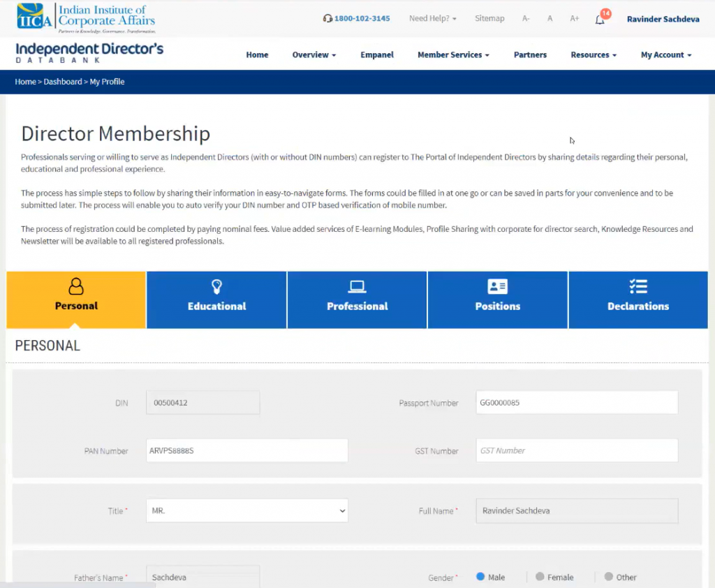This screenshot has height=588, width=715.
Task: Expand the Member Services menu
Action: [453, 55]
